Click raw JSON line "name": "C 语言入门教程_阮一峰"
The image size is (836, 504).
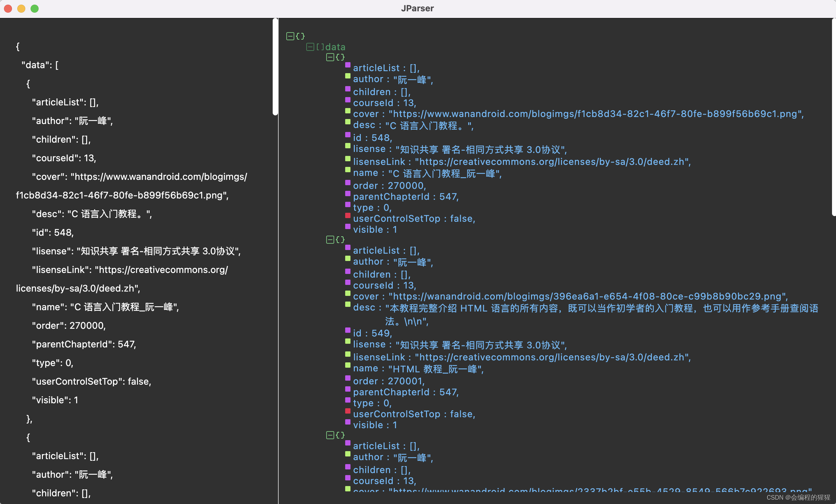click(105, 307)
